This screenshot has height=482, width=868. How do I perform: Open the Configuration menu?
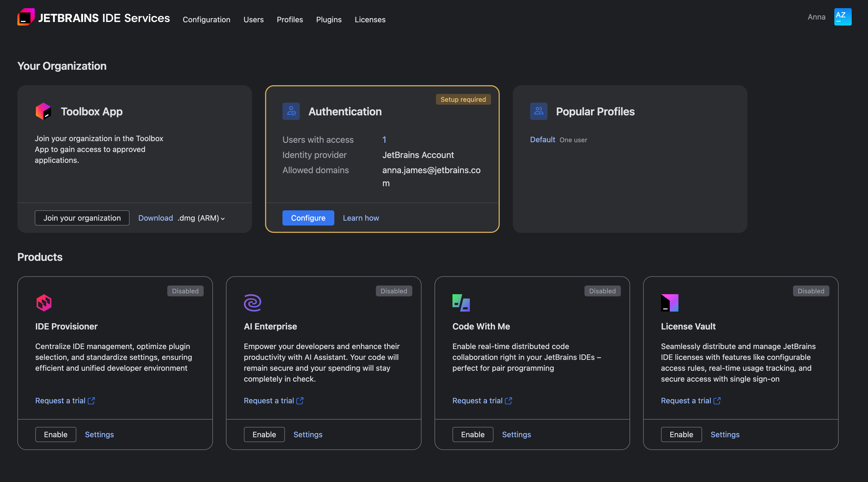[x=207, y=20]
